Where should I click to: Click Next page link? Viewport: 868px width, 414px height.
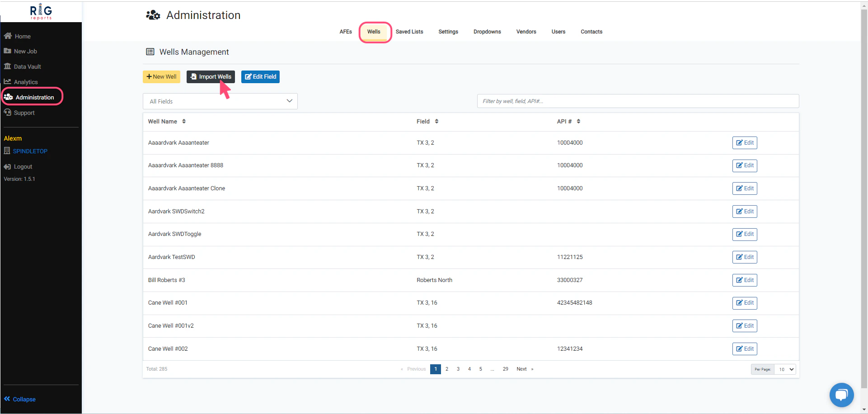(525, 369)
